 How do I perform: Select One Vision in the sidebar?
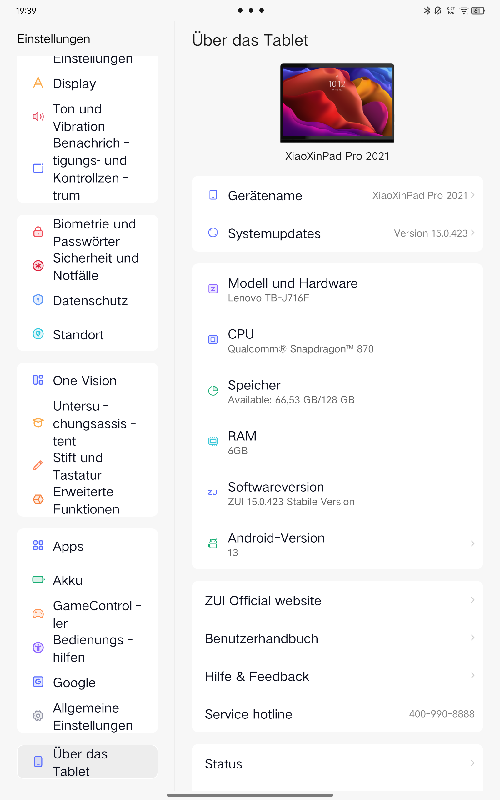click(x=88, y=380)
